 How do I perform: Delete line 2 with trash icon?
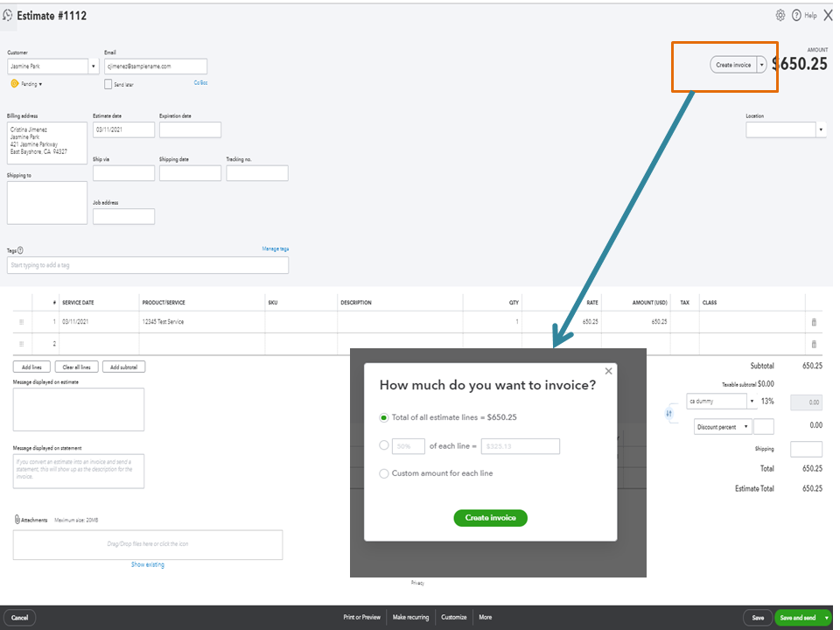(x=814, y=344)
